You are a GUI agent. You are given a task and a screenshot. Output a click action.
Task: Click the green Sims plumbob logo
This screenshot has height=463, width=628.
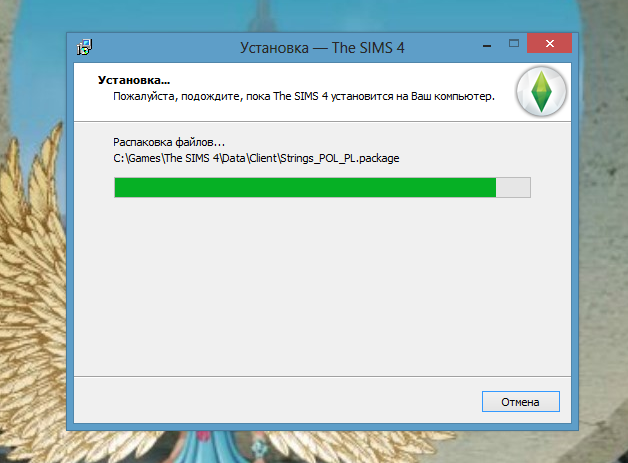point(541,92)
